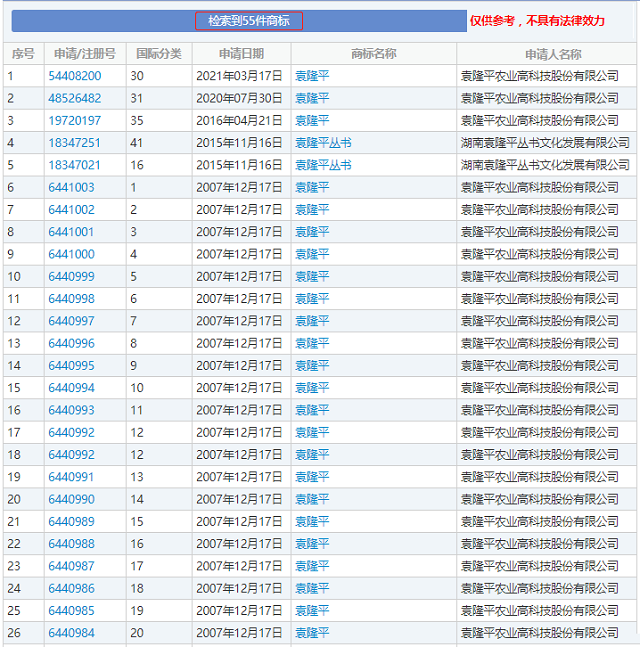Open registration number 6440991
This screenshot has width=640, height=647.
[71, 477]
